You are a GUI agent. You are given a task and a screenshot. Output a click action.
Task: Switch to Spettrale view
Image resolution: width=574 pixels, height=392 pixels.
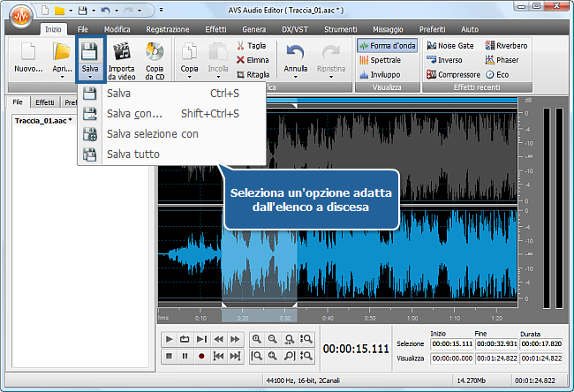(x=380, y=60)
